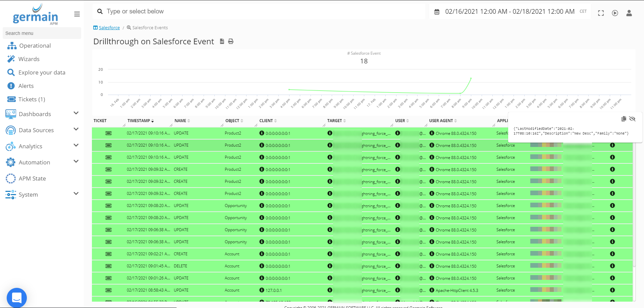This screenshot has height=308, width=644.
Task: Hide the JSON popup using the eye-slash toggle
Action: coord(633,119)
